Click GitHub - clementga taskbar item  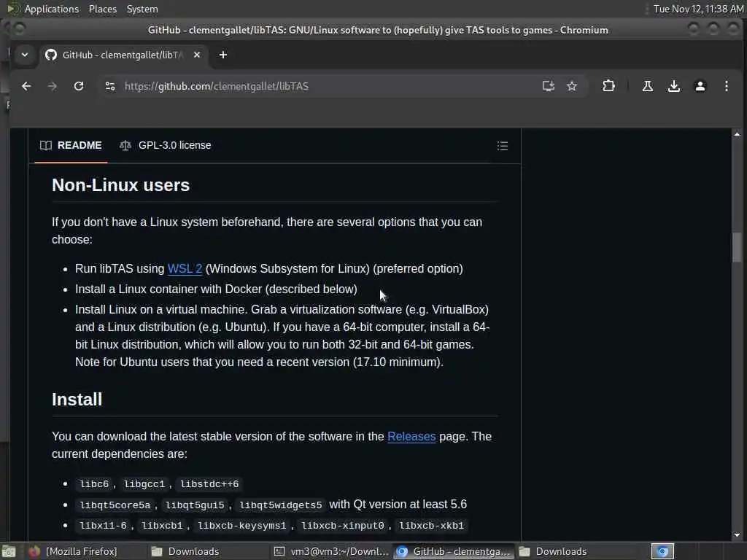[453, 551]
